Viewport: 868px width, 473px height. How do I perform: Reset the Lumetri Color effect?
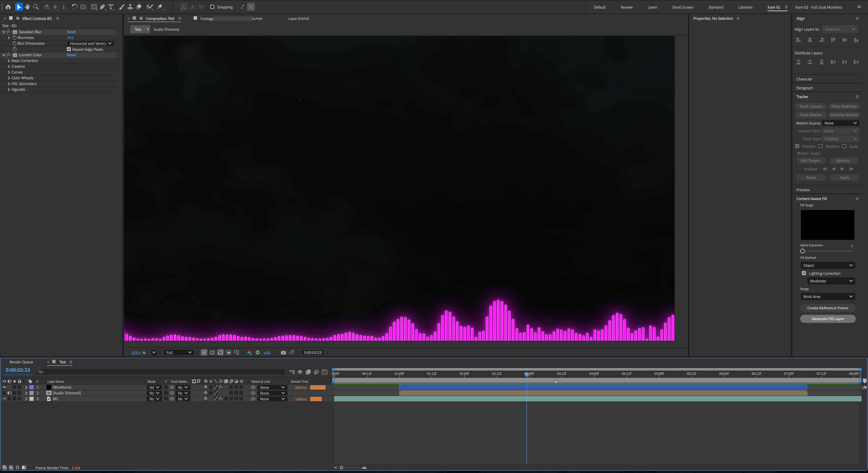(x=71, y=55)
